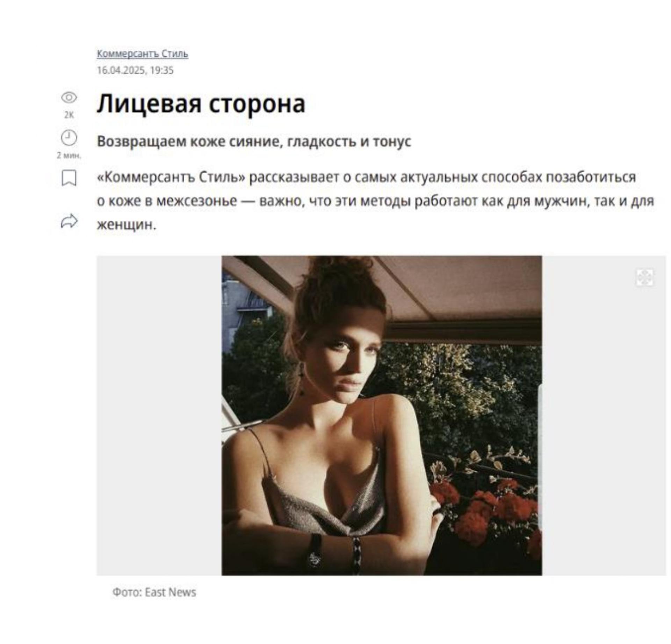The width and height of the screenshot is (671, 644).
Task: Click subtitle Возвращаем коже сияние, гладкость и тонус
Action: (x=254, y=141)
